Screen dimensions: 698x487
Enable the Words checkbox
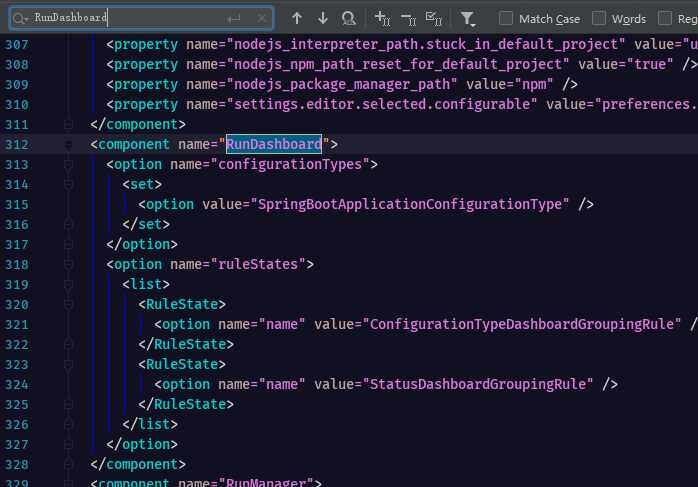click(x=599, y=18)
